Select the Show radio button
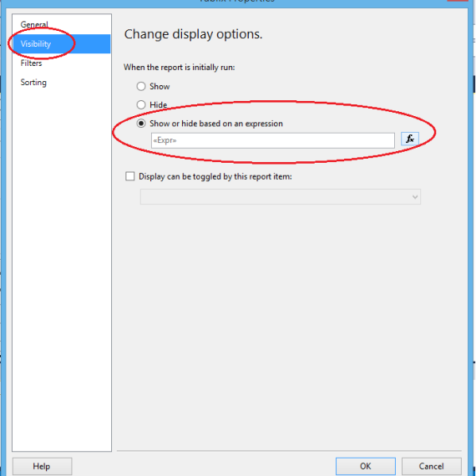Viewport: 476px width, 476px height. pos(141,87)
